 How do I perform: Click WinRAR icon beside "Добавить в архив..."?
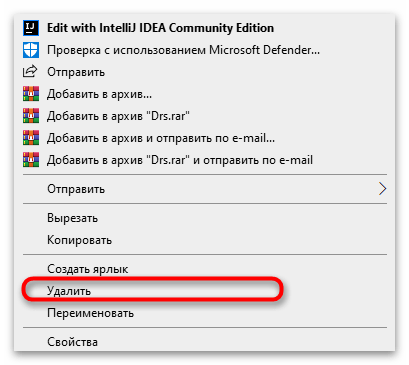(x=31, y=94)
